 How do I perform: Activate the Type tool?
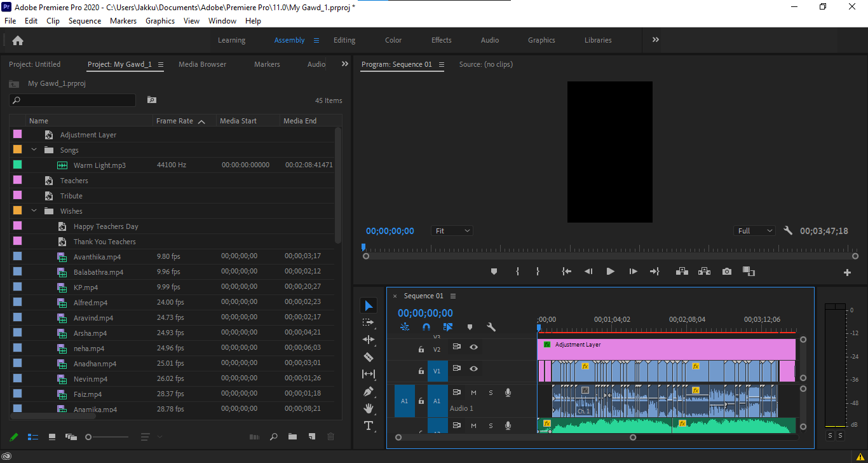tap(369, 425)
